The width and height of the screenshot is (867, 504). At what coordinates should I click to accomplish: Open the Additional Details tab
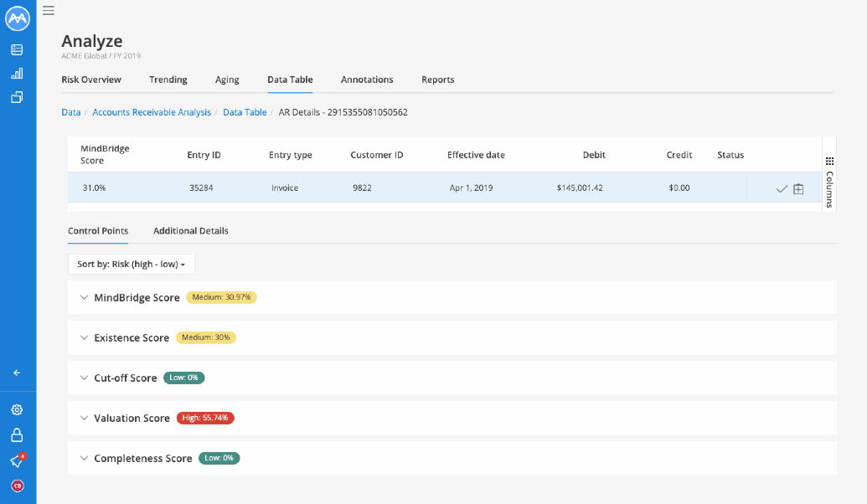191,231
